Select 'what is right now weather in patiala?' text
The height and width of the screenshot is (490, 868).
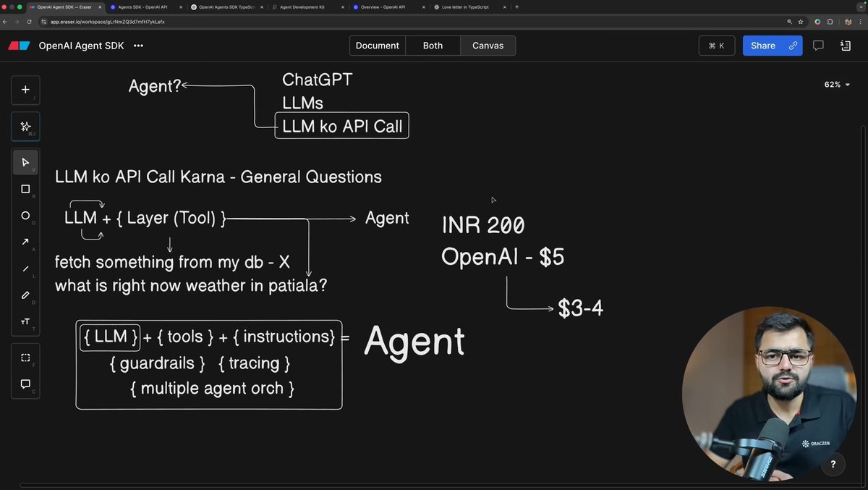pos(191,285)
